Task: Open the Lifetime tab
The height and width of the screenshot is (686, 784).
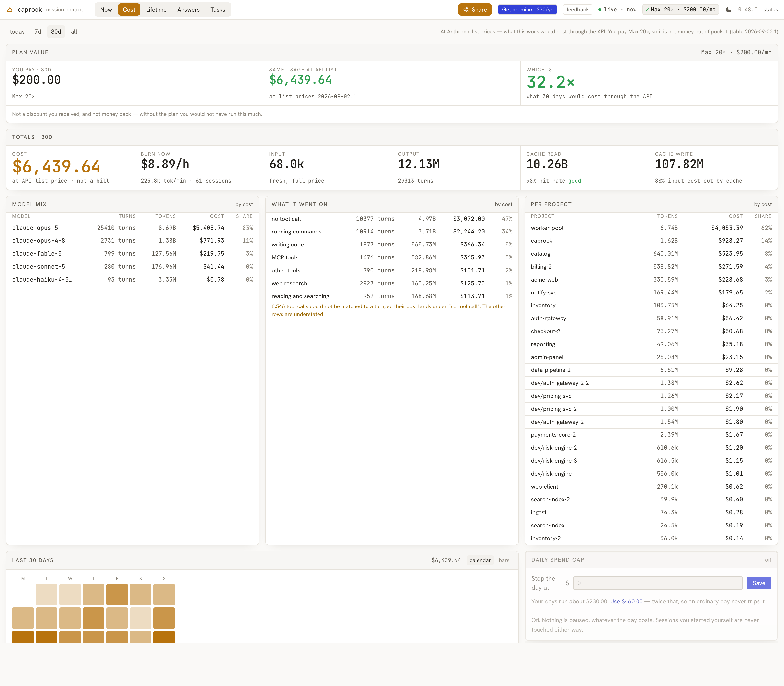Action: 156,10
